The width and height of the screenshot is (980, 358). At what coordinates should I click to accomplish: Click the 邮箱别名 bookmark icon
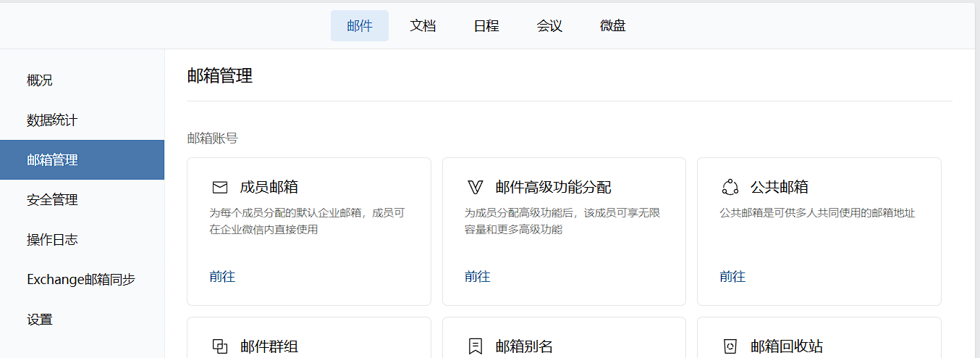tap(475, 346)
